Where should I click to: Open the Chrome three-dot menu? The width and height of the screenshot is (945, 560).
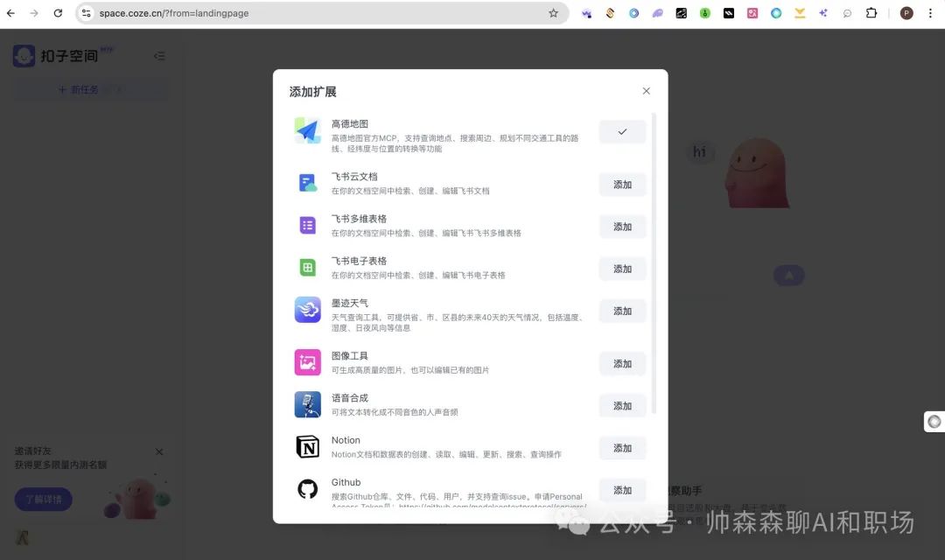coord(930,12)
